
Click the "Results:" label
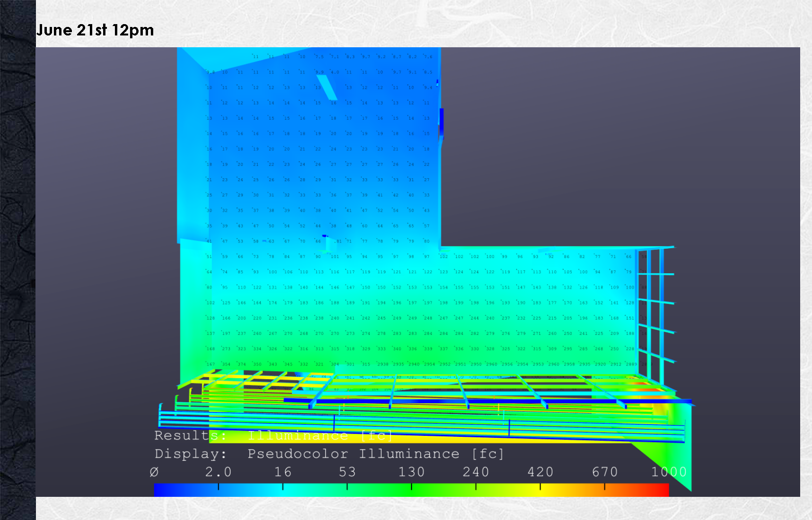(190, 435)
